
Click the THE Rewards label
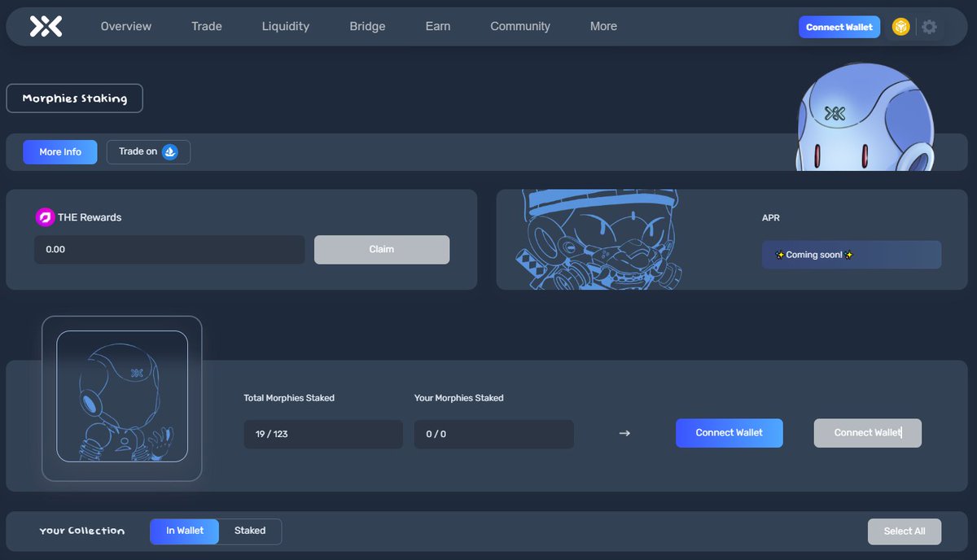tap(90, 217)
